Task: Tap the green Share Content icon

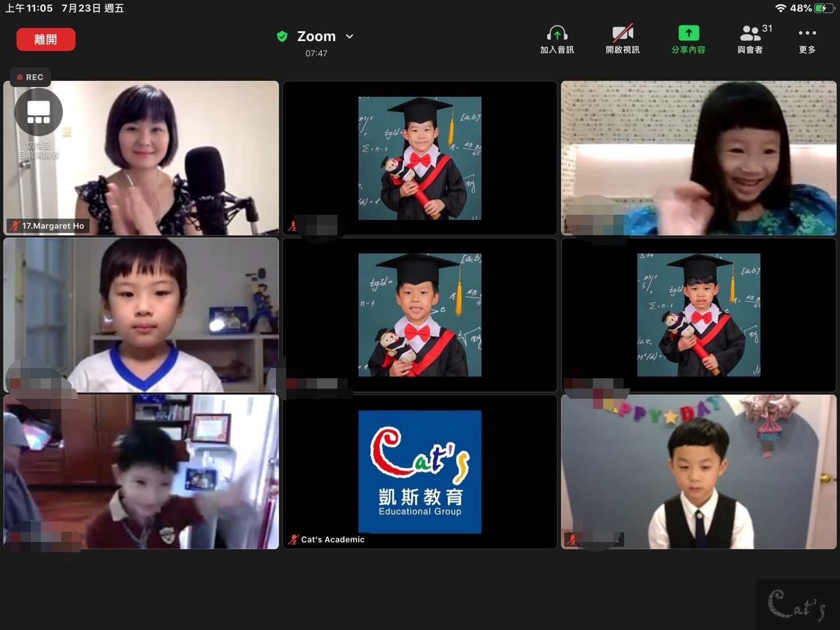Action: click(x=688, y=34)
